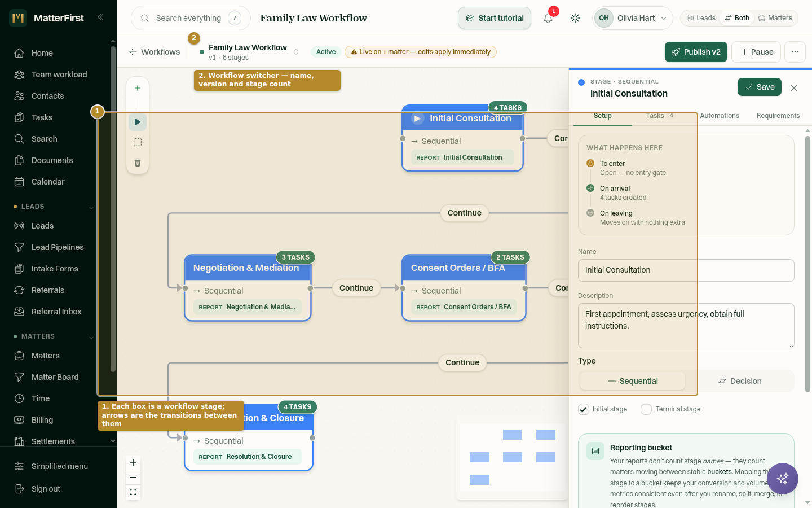Select Decision stage type

[740, 381]
